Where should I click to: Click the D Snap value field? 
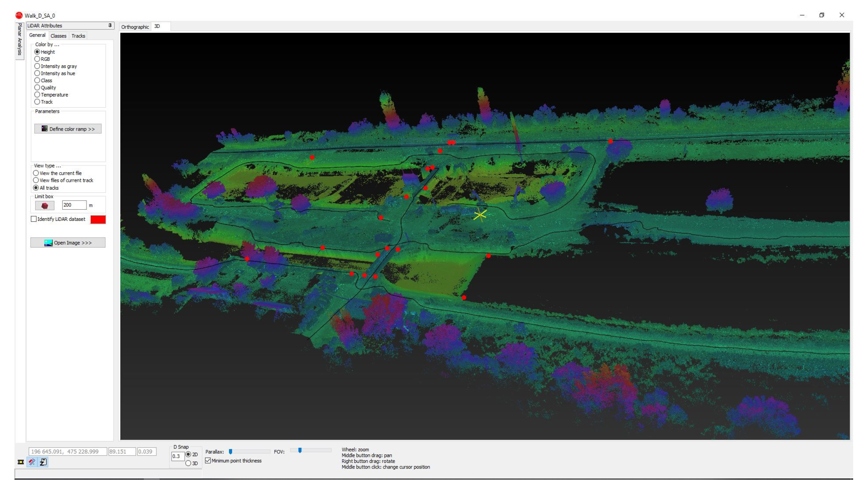point(178,456)
